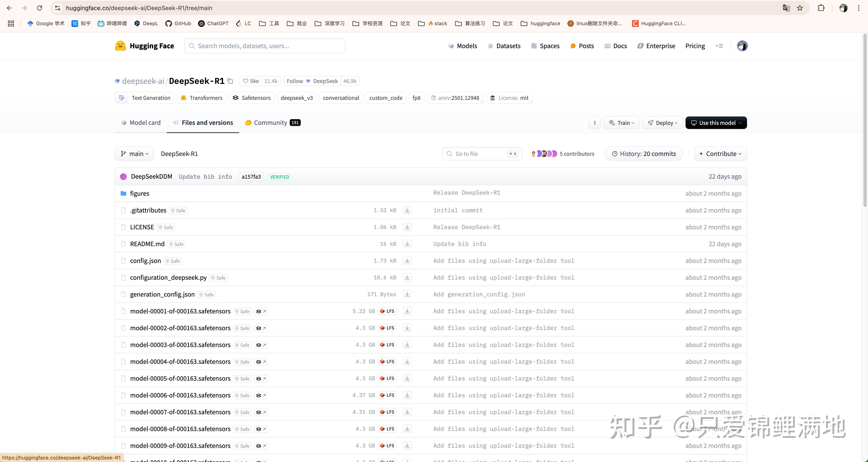Open the Use this model dropdown
This screenshot has width=868, height=462.
(716, 123)
